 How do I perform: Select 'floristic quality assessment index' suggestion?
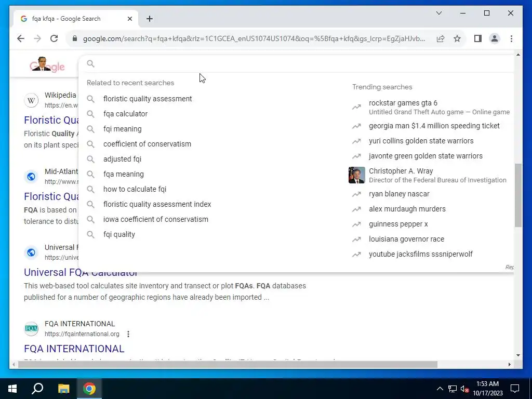157,204
